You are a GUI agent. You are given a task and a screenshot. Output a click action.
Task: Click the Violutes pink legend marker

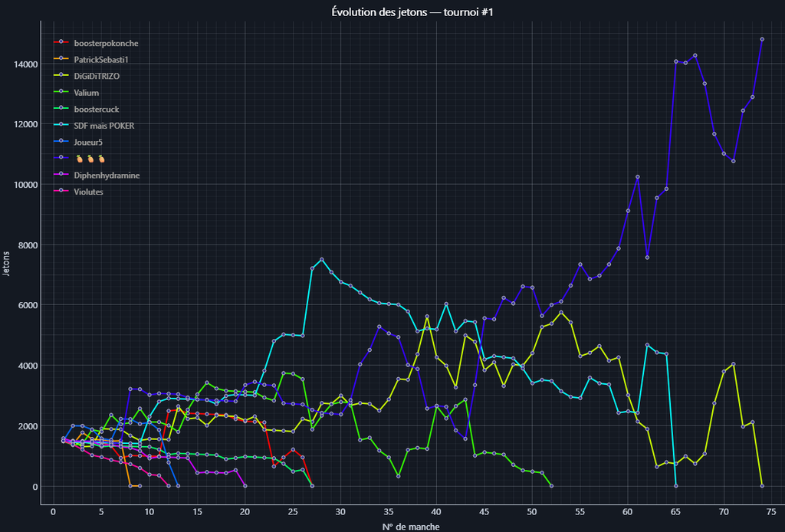click(x=61, y=192)
